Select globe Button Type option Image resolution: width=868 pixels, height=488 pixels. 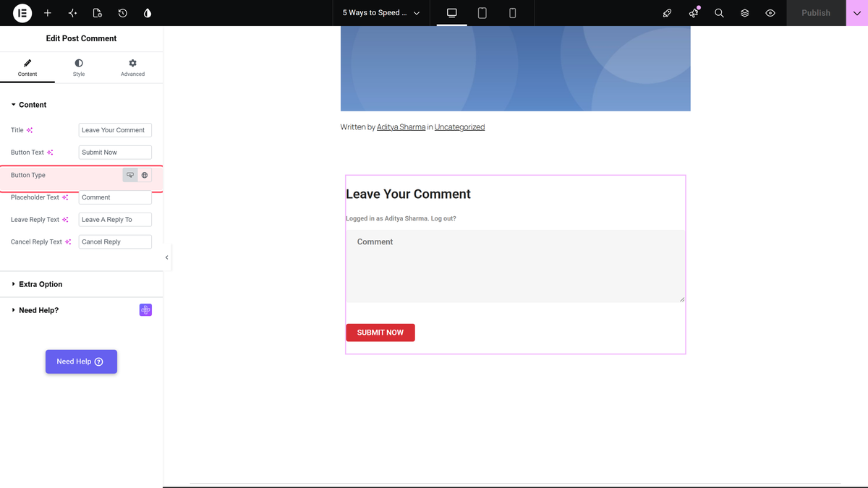[145, 175]
